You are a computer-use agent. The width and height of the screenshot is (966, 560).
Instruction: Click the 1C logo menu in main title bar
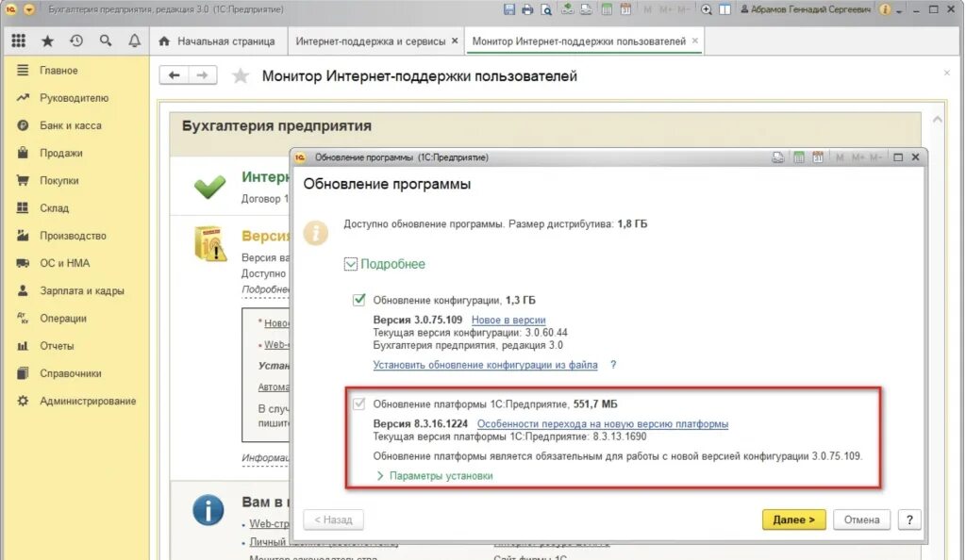(x=10, y=9)
